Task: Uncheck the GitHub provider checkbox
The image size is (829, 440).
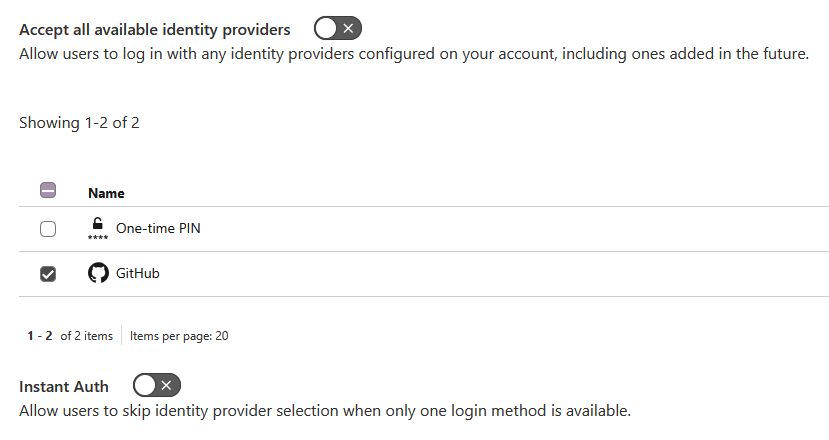Action: pos(48,274)
